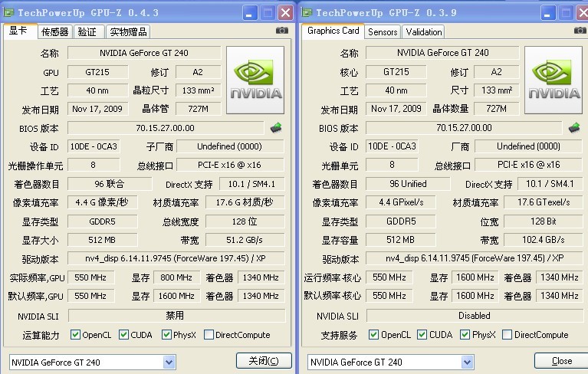Image resolution: width=588 pixels, height=374 pixels.
Task: Switch to the 验证 tab
Action: [x=89, y=32]
